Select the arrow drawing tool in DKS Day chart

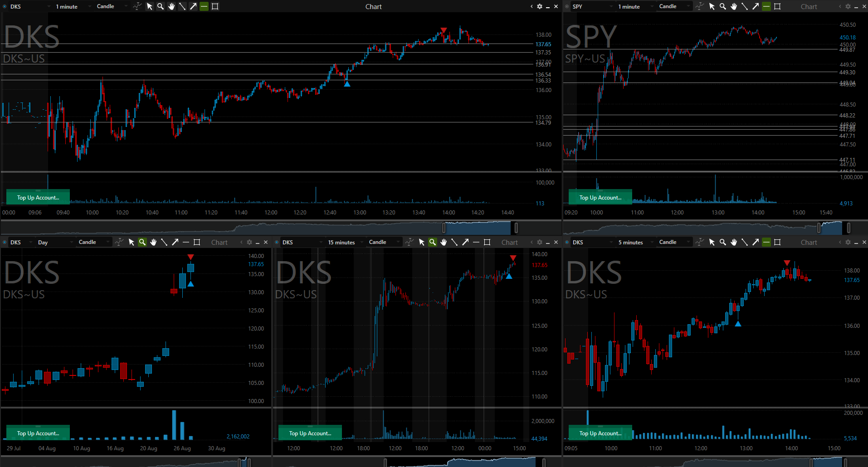175,242
